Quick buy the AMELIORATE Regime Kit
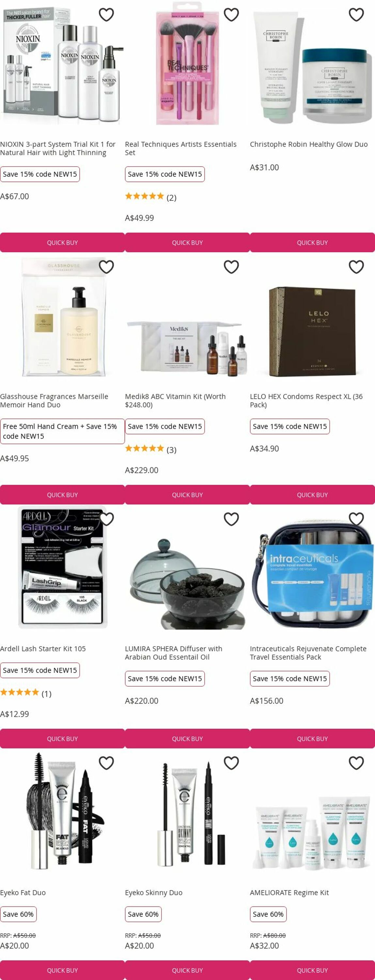This screenshot has width=375, height=980. coord(312,971)
